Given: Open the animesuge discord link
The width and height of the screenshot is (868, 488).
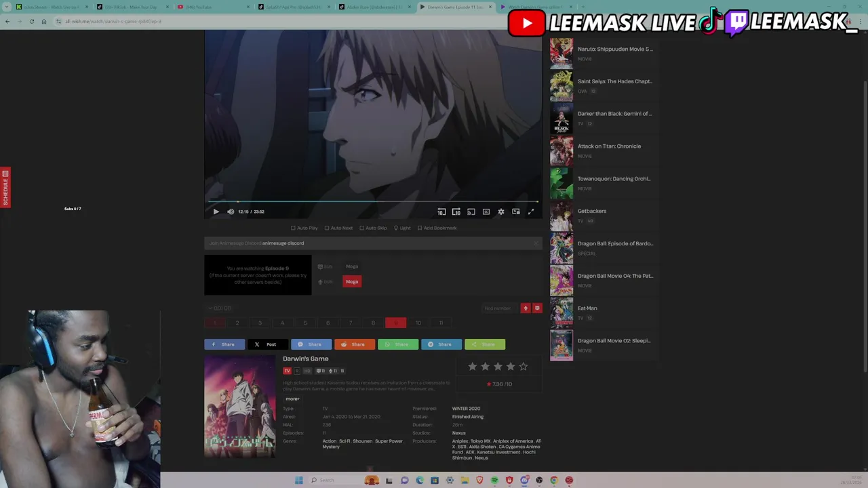Looking at the screenshot, I should click(283, 243).
